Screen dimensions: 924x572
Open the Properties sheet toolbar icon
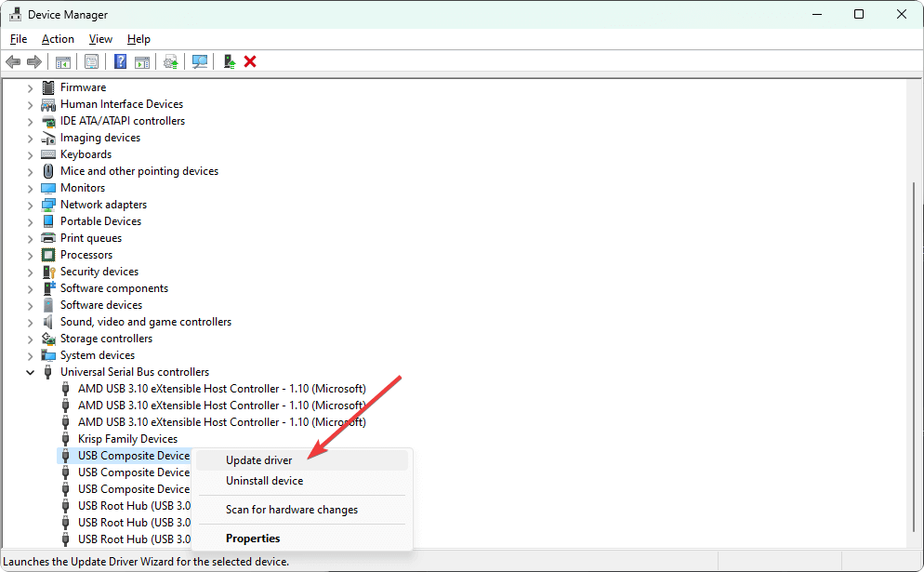(x=91, y=61)
